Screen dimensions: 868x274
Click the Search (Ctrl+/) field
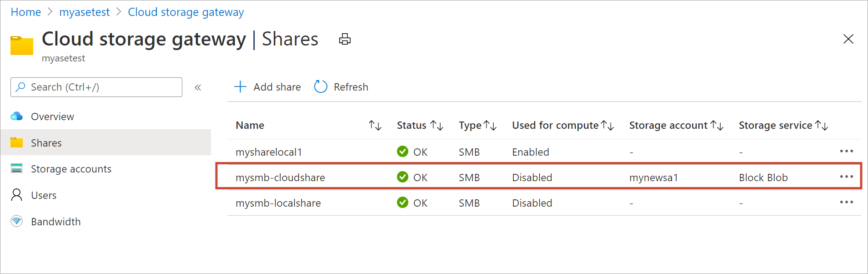pos(96,87)
